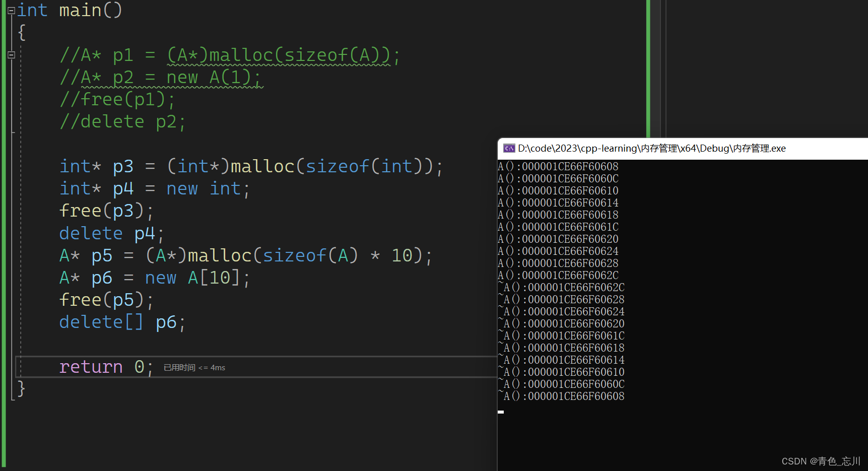868x471 pixels.
Task: Click console line '~A():000001CE66F60620'
Action: click(561, 323)
